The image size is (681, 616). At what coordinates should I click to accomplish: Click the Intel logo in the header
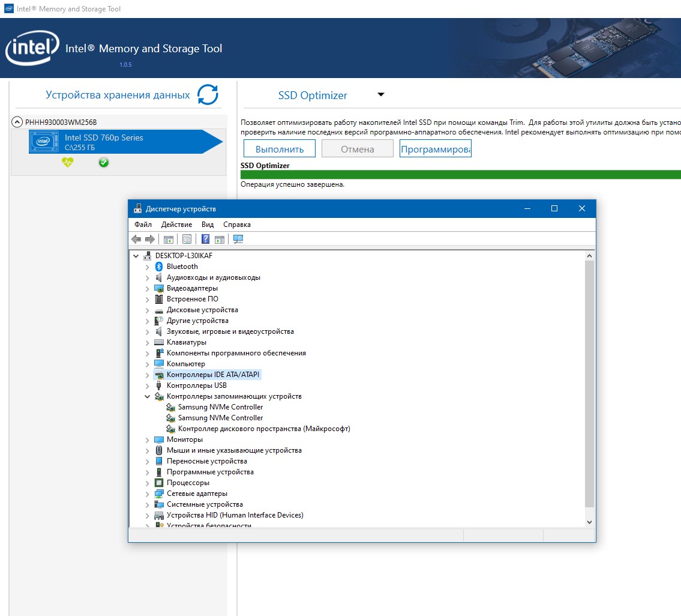pyautogui.click(x=32, y=48)
